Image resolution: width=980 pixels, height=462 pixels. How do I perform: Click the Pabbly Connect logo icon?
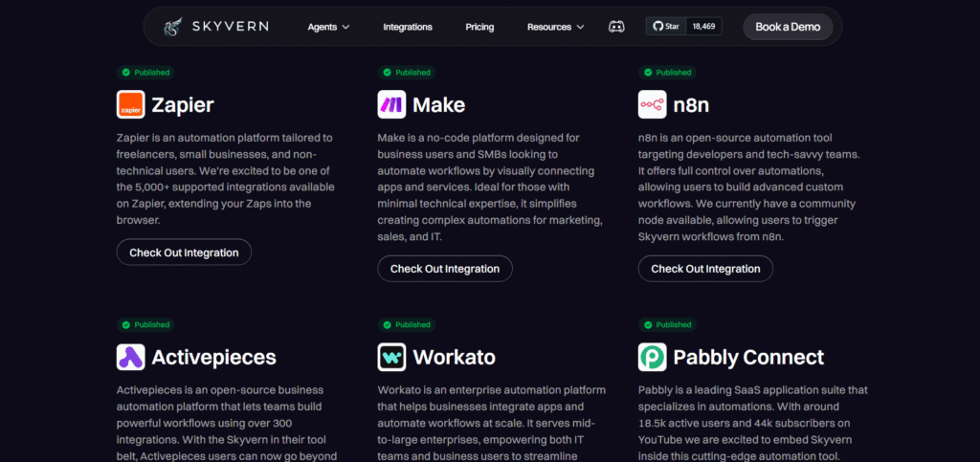click(x=652, y=357)
